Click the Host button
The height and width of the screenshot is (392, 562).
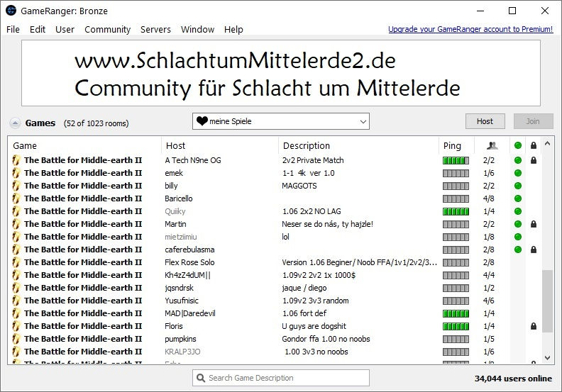(x=485, y=121)
